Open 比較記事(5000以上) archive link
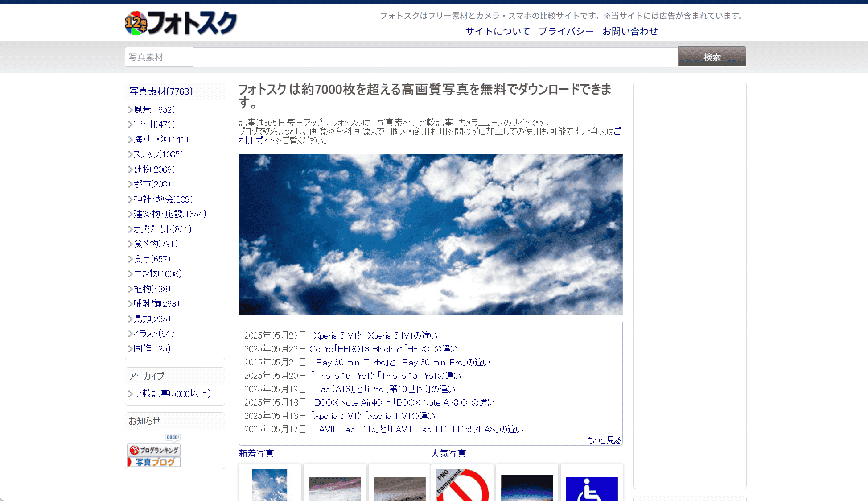This screenshot has width=868, height=501. [172, 394]
